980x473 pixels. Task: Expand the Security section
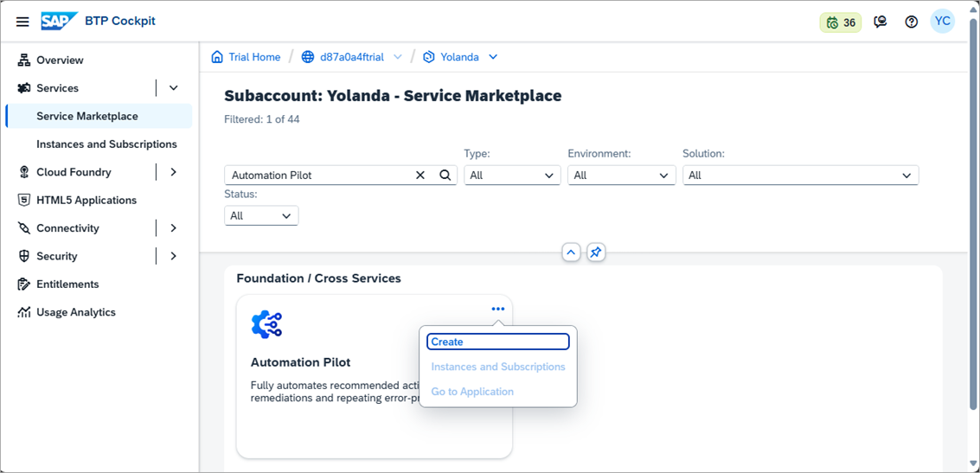coord(174,256)
